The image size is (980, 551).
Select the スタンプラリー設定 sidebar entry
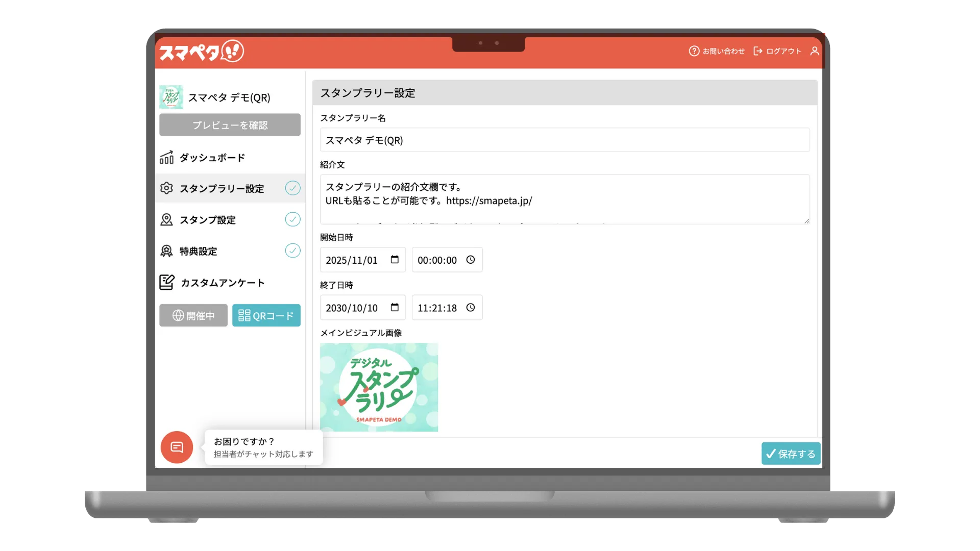tap(222, 188)
